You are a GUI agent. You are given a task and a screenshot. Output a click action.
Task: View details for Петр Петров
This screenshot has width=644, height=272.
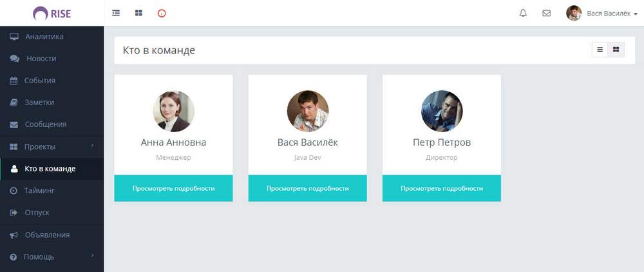pos(441,188)
